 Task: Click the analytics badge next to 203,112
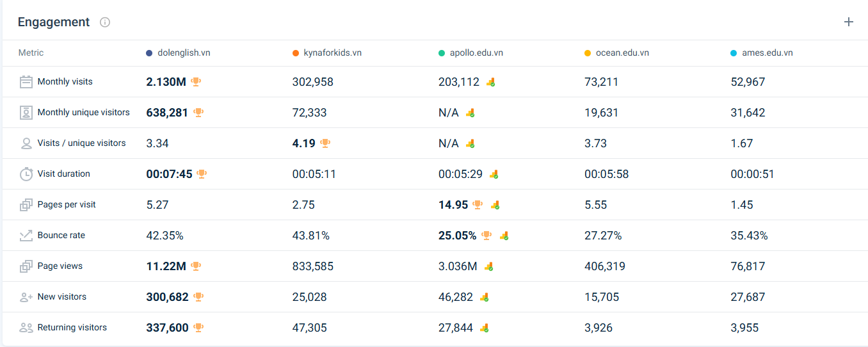coord(490,82)
